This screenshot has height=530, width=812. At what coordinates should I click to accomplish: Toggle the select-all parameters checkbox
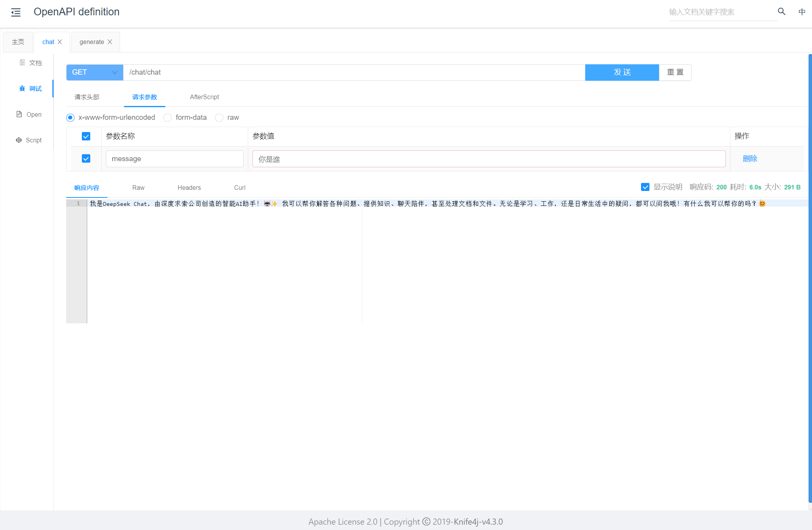(x=86, y=136)
